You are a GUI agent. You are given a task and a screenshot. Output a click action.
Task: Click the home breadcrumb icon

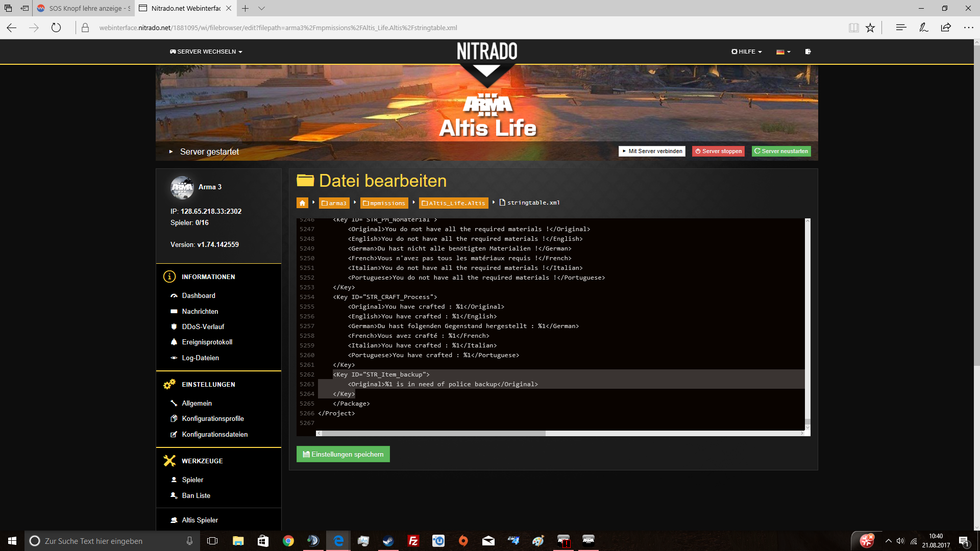302,203
